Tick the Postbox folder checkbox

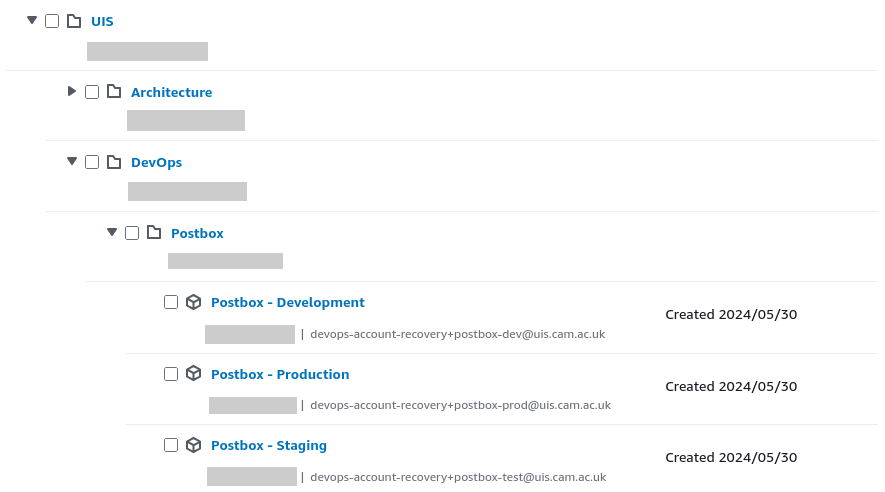pyautogui.click(x=132, y=233)
